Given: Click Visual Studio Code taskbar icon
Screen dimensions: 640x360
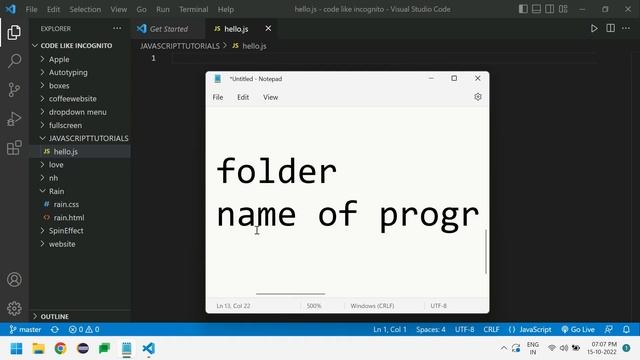Looking at the screenshot, I should click(x=149, y=349).
